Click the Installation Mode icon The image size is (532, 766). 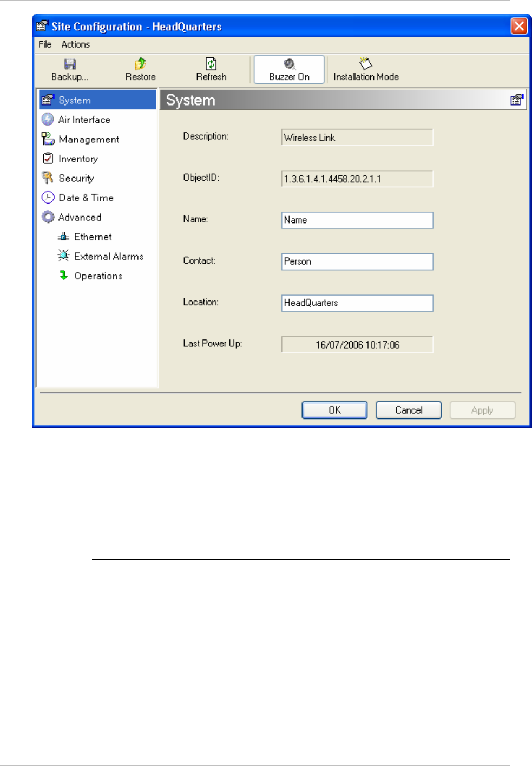(x=366, y=63)
